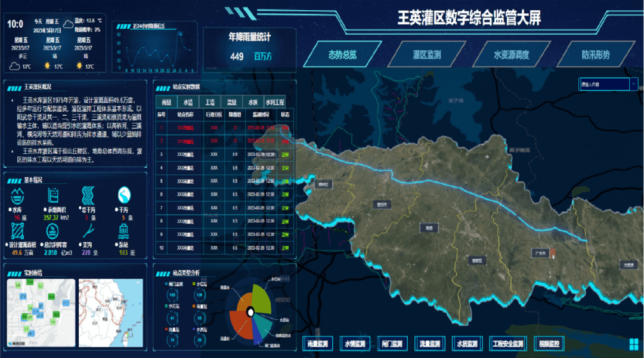Screen dimensions: 644x358
Task: Switch to the 水资源调度 tab
Action: [511, 55]
